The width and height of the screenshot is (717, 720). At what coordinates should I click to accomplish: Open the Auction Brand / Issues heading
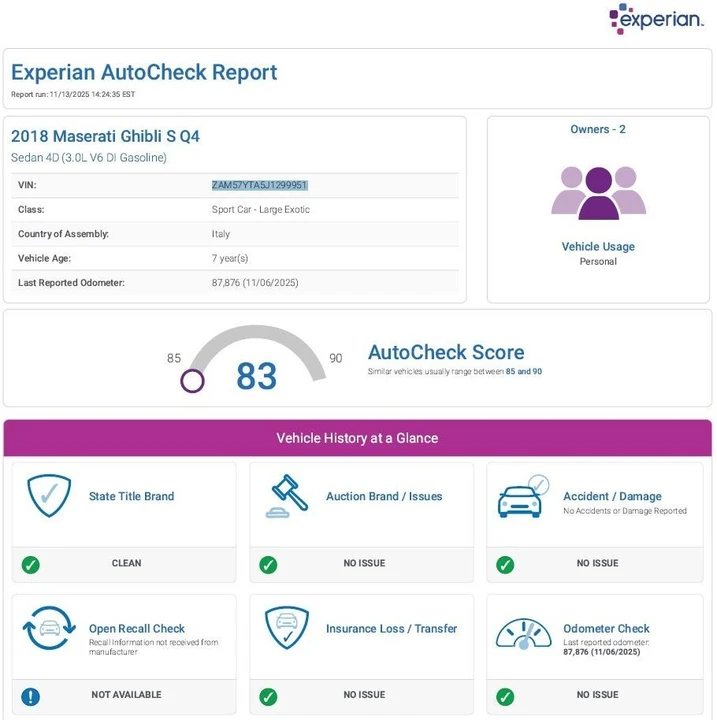click(x=384, y=496)
